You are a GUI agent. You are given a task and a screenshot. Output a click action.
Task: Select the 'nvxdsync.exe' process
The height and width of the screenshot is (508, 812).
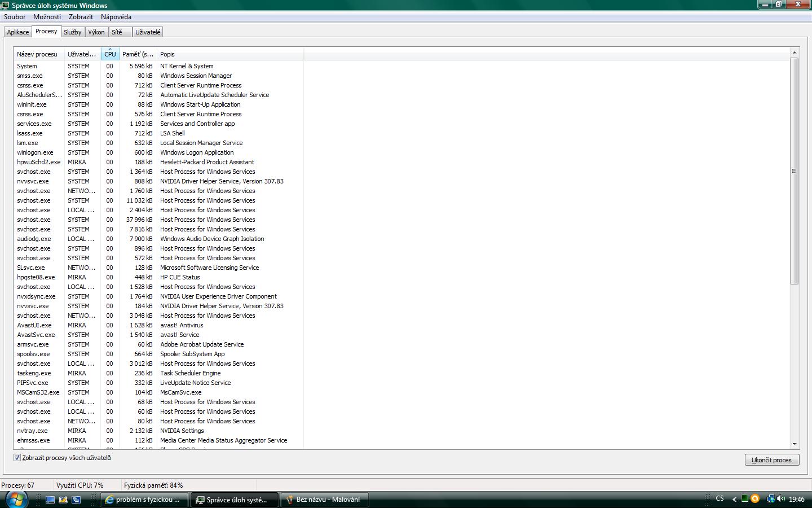click(158, 296)
